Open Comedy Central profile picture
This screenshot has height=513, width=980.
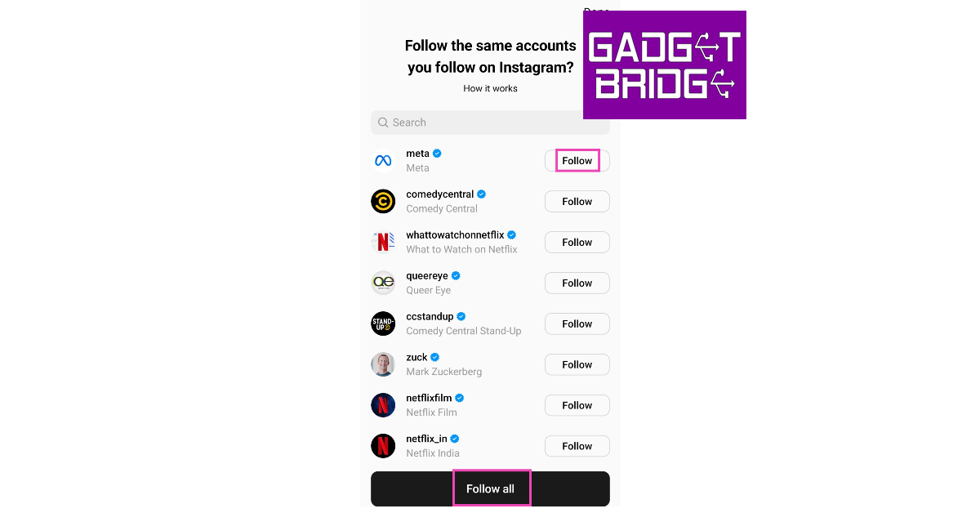point(383,201)
